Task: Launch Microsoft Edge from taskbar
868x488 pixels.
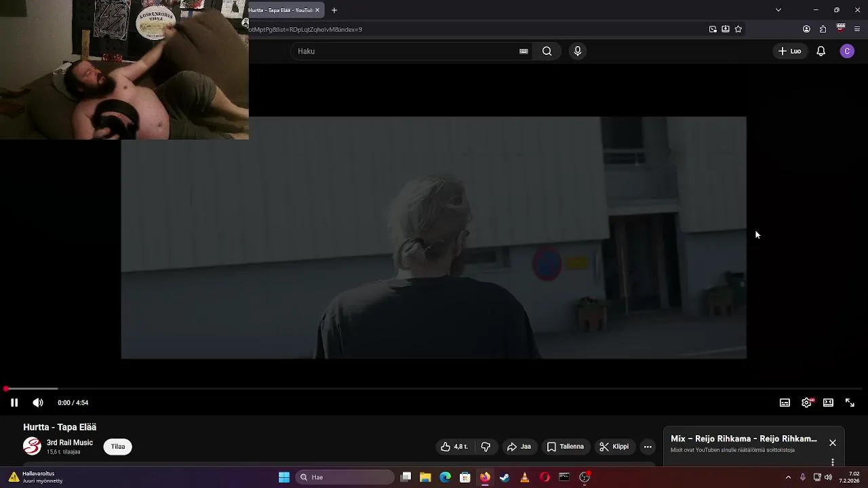Action: tap(446, 477)
